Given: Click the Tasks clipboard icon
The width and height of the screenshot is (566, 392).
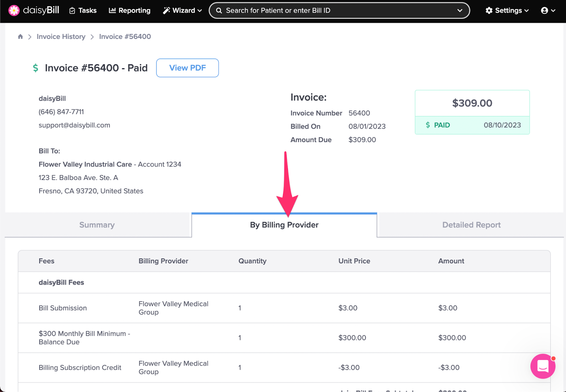Looking at the screenshot, I should pyautogui.click(x=72, y=11).
